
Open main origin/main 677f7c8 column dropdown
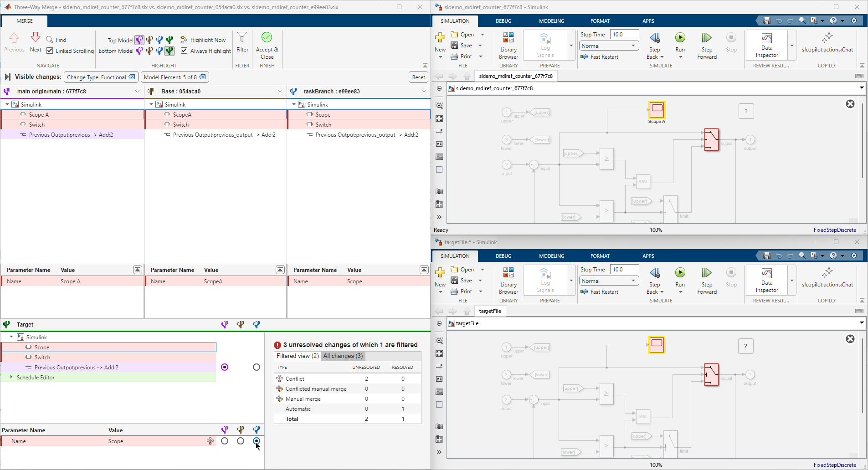(137, 92)
